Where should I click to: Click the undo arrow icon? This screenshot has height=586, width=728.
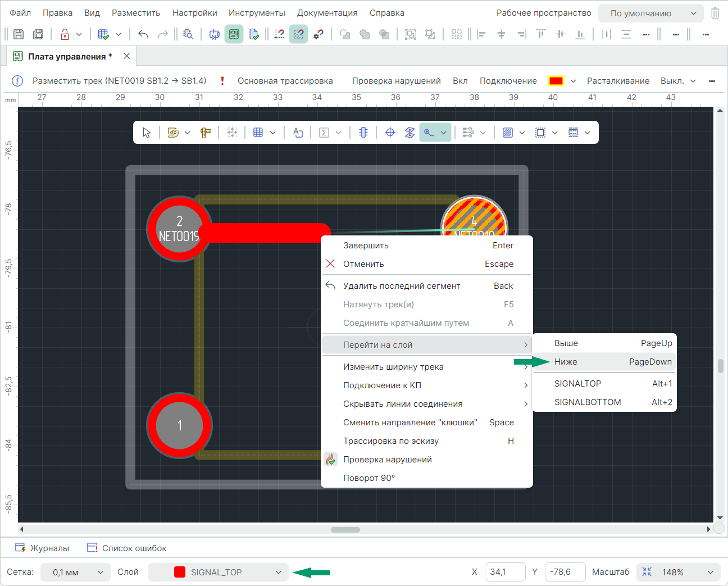point(143,34)
